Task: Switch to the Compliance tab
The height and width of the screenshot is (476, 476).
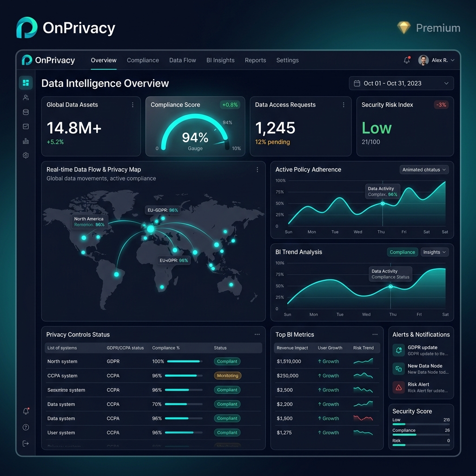Action: pos(143,60)
